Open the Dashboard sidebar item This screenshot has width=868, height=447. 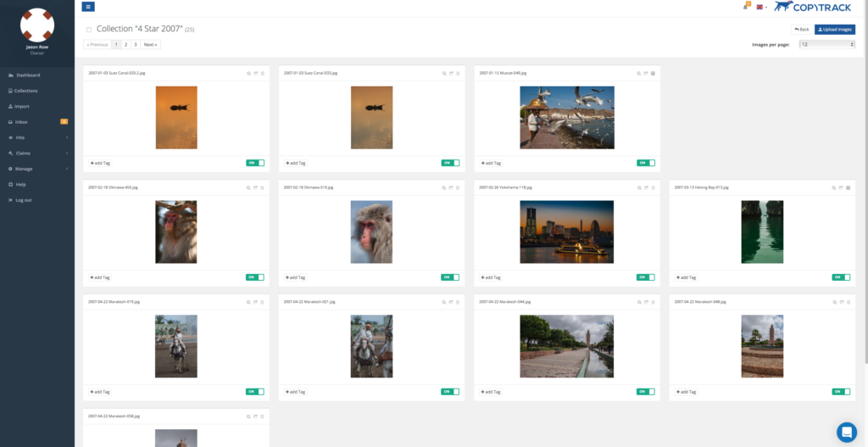tap(37, 75)
